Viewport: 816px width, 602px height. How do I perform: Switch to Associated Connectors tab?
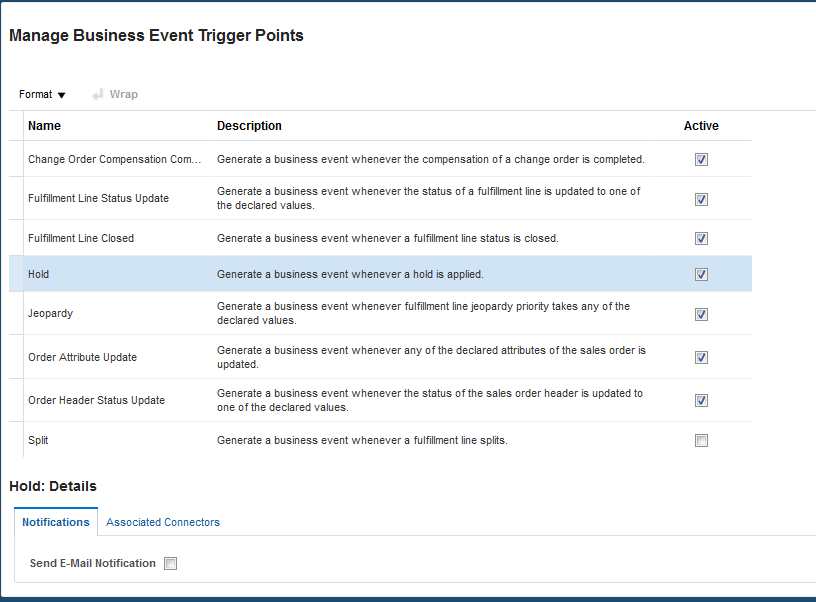pos(163,522)
